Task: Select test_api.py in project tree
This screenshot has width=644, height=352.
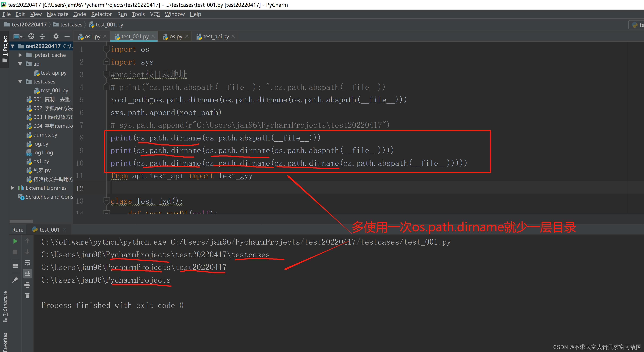Action: tap(50, 73)
